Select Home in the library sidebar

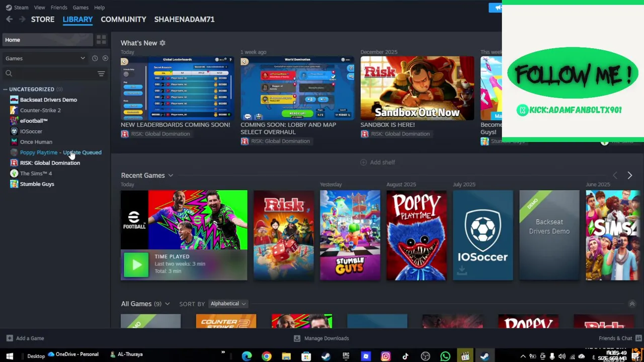pyautogui.click(x=48, y=40)
